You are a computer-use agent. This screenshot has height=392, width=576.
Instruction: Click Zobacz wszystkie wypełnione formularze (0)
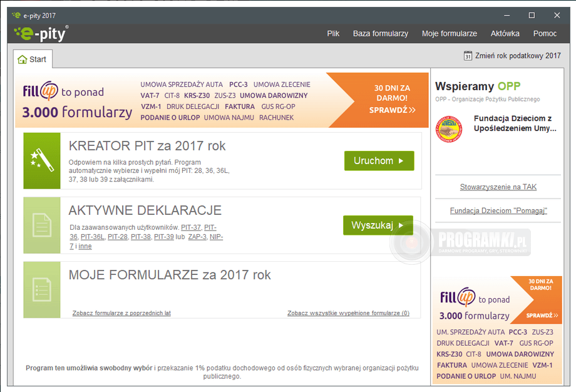click(x=348, y=313)
